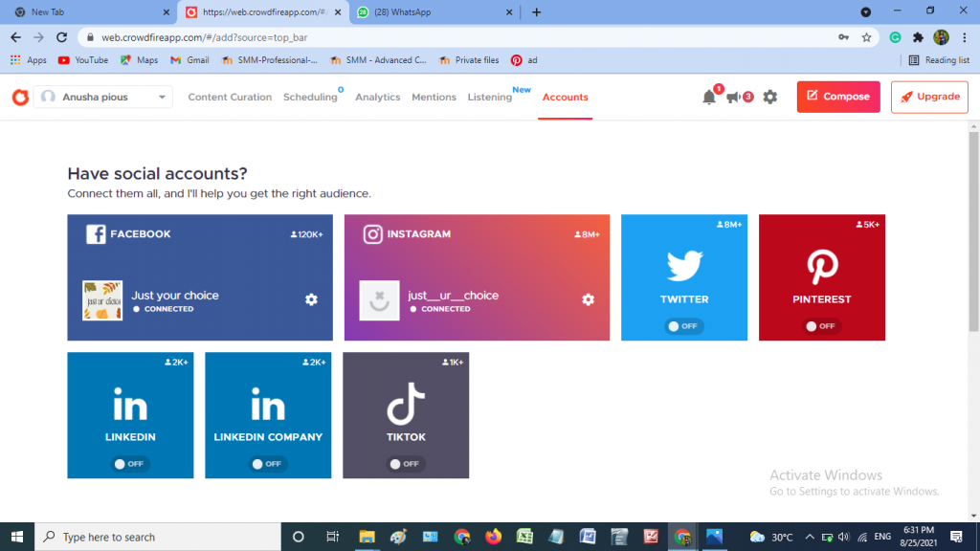Click the Just your choice page thumbnail
The width and height of the screenshot is (980, 551).
click(x=102, y=300)
